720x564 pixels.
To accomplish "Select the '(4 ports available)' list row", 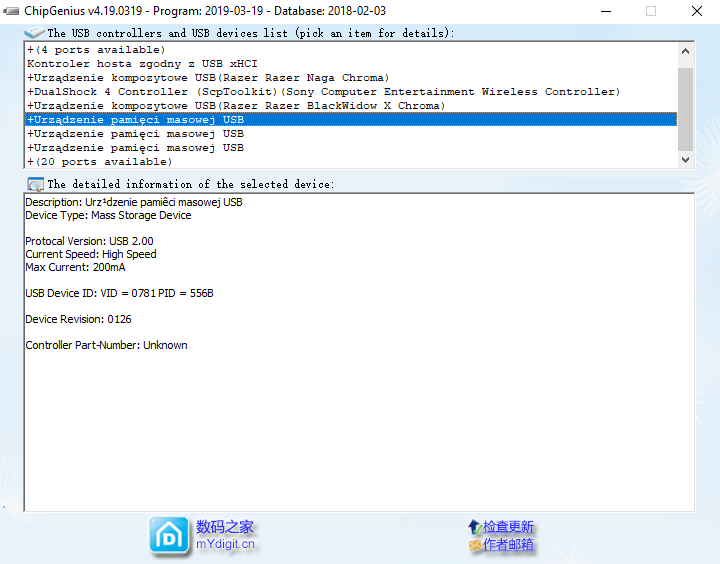I will [351, 50].
